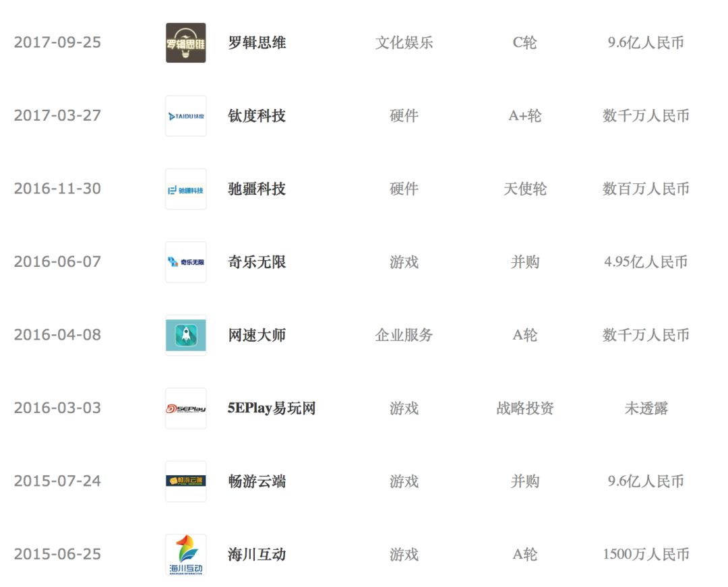Select the date 2017-09-25
This screenshot has height=587, width=728.
57,42
